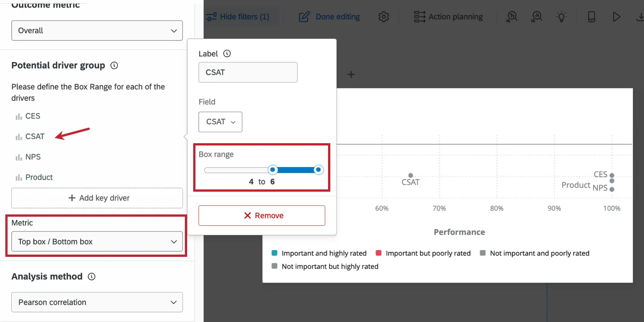Select the NPS driver item
Viewport: 644px width, 322px height.
(33, 157)
